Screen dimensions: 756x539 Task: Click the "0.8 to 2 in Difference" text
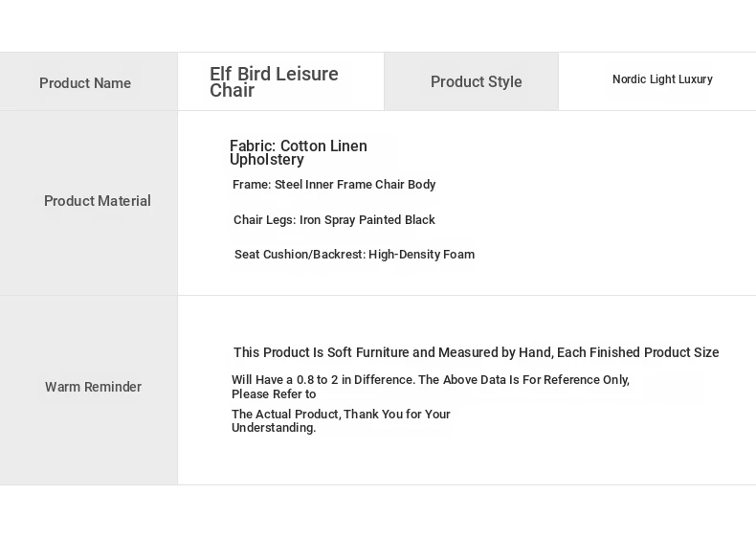354,379
